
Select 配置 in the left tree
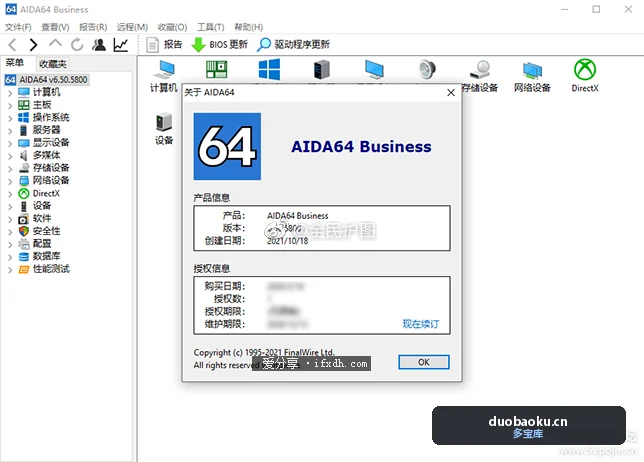(x=42, y=244)
